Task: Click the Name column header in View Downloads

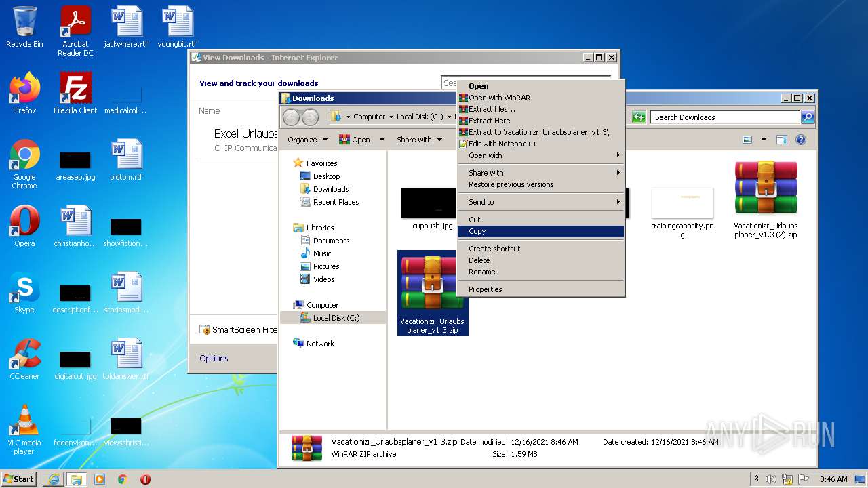Action: (210, 110)
